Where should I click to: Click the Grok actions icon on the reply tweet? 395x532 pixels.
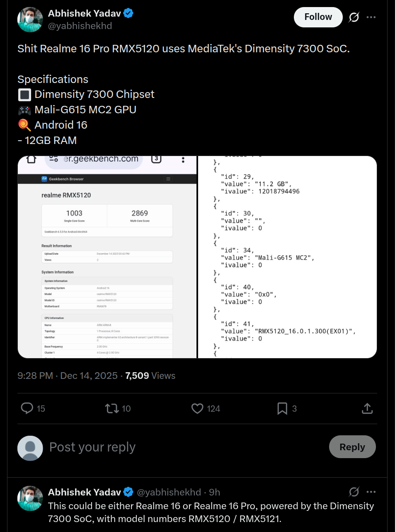point(354,492)
